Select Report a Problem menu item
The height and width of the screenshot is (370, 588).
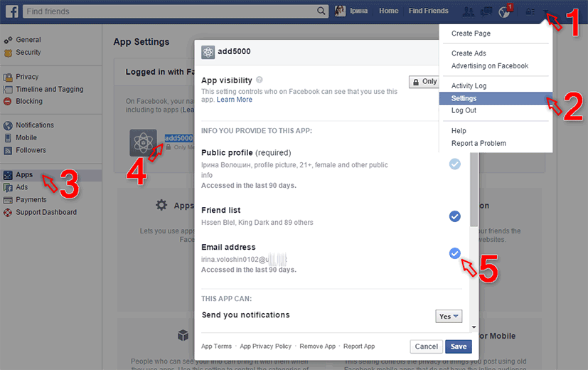click(x=479, y=143)
